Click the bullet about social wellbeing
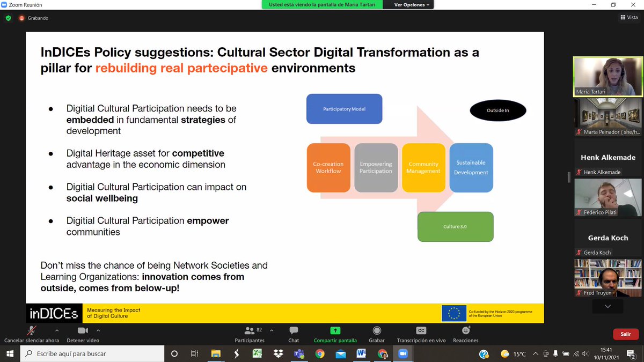Screen dimensions: 644x362 pyautogui.click(x=156, y=193)
